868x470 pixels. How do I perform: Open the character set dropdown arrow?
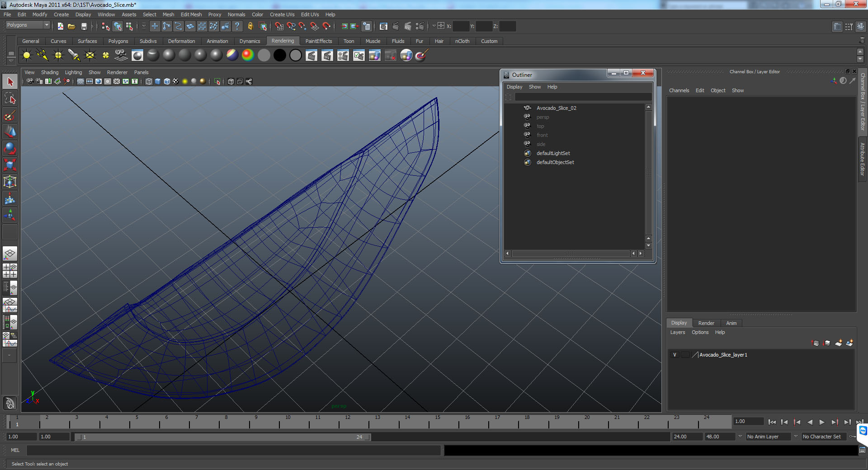coord(796,437)
